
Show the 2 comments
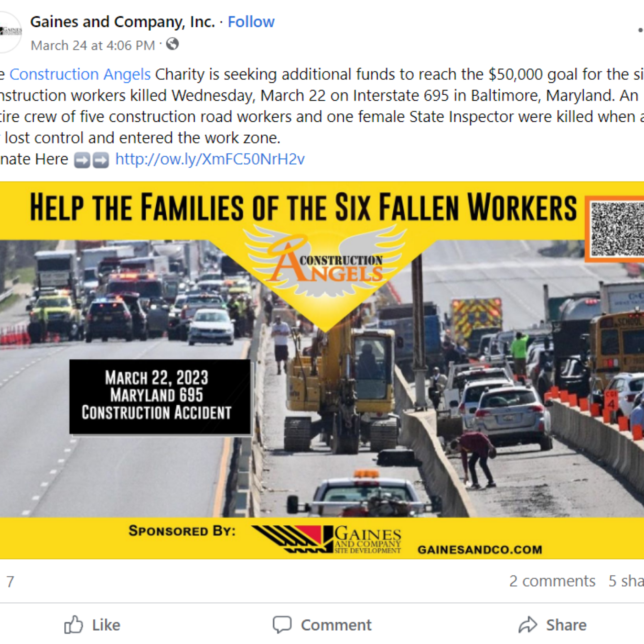pos(552,581)
